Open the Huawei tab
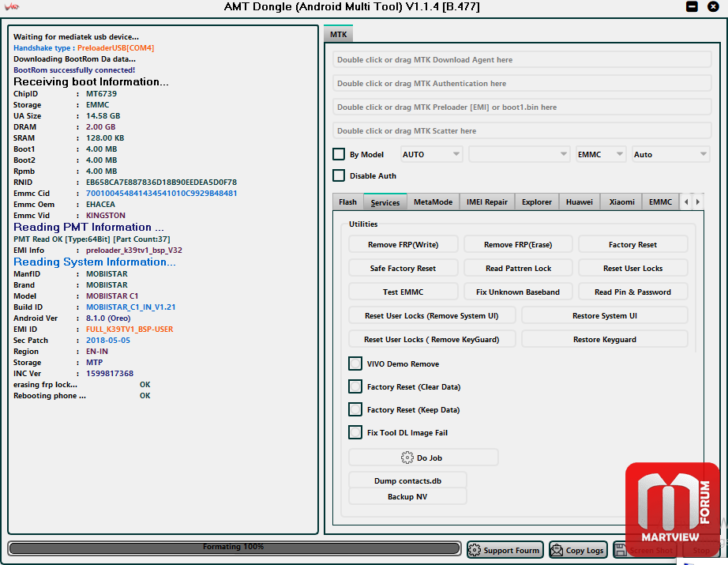This screenshot has width=728, height=565. pyautogui.click(x=580, y=202)
